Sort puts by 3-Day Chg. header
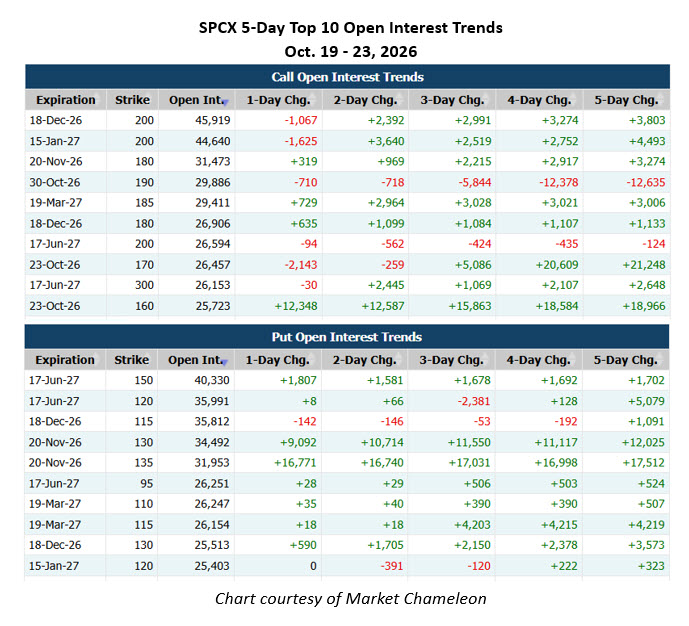 click(451, 360)
